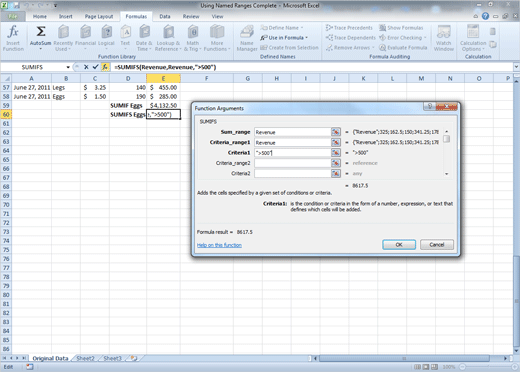The image size is (520, 372).
Task: Click the Criteria1 input field
Action: pos(292,153)
